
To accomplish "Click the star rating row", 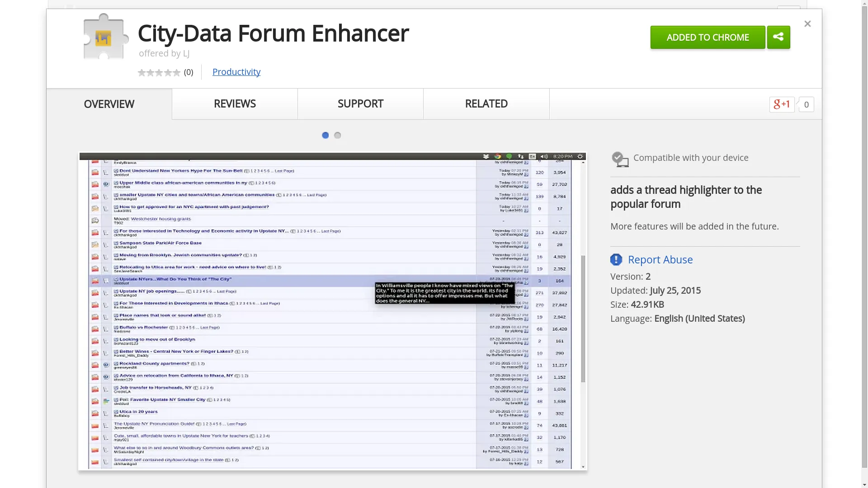I will pyautogui.click(x=159, y=72).
